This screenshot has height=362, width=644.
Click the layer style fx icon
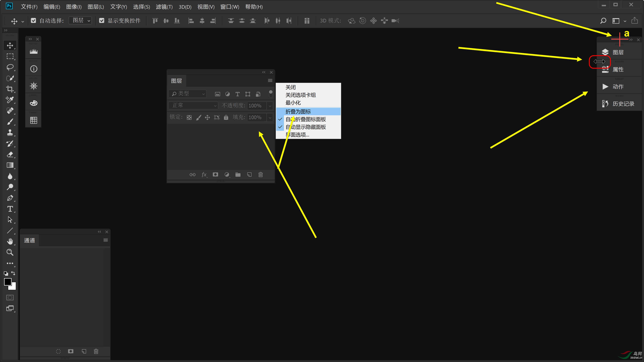pyautogui.click(x=204, y=174)
